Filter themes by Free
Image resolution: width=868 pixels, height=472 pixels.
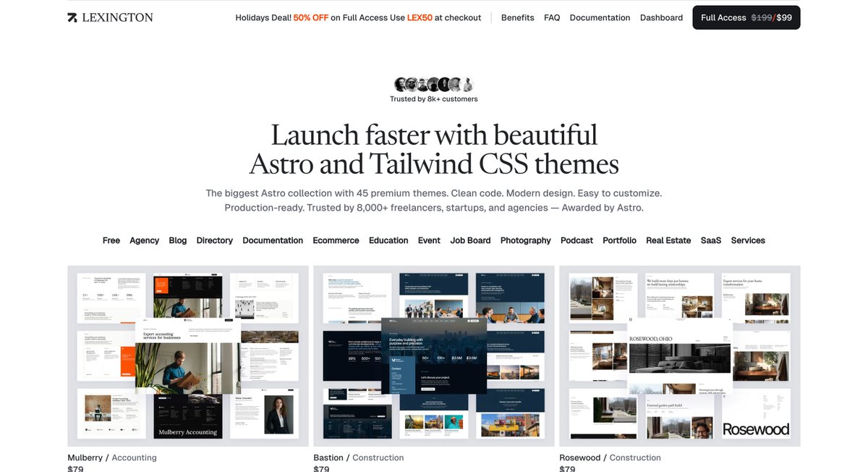111,240
